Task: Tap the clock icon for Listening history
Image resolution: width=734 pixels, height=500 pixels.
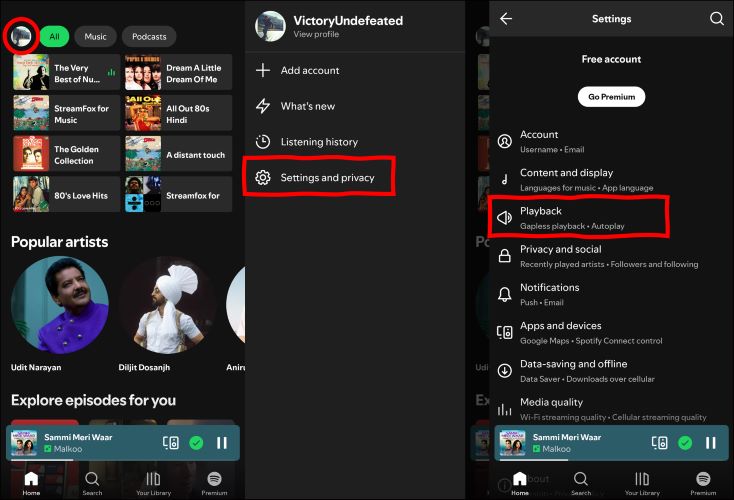Action: point(263,142)
